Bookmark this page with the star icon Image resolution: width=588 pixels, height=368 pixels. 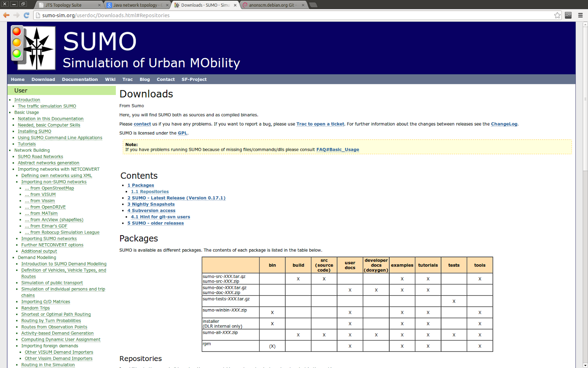click(x=557, y=15)
